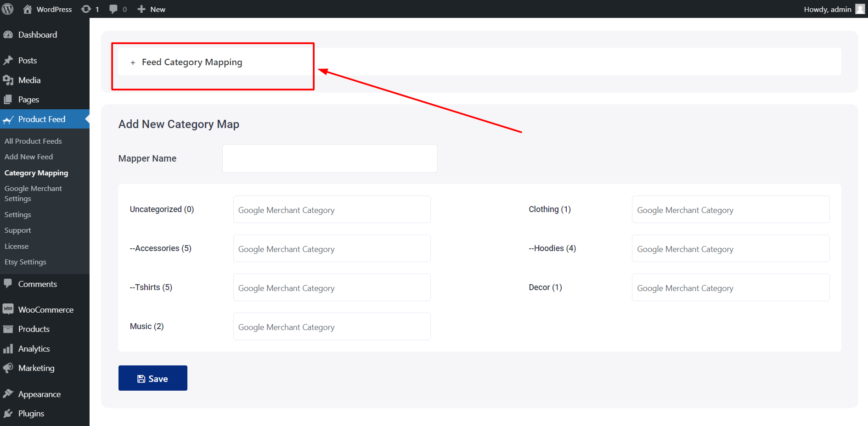Open the Google Merchant Category dropdown for Hoodies
Screen dimensions: 868x426
tap(730, 248)
